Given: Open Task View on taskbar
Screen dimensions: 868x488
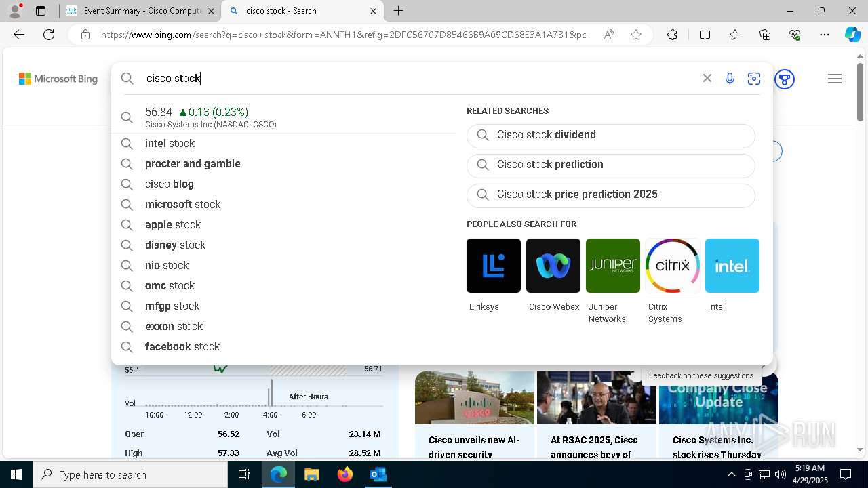Looking at the screenshot, I should point(244,474).
